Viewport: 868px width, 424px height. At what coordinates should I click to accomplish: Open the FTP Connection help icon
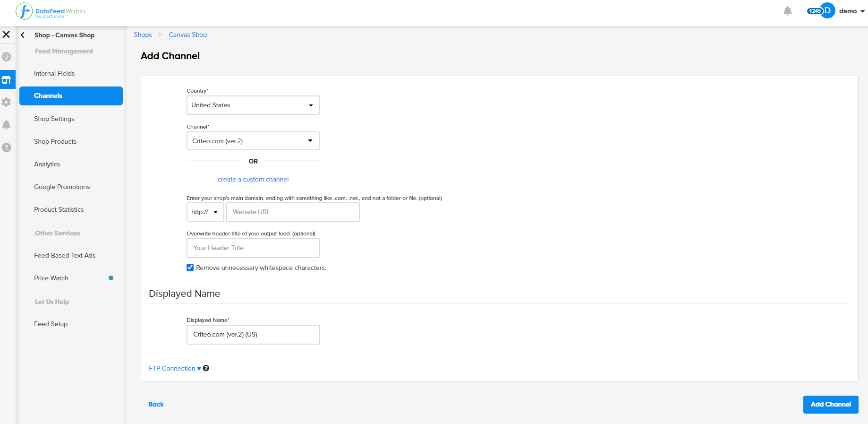pos(206,368)
